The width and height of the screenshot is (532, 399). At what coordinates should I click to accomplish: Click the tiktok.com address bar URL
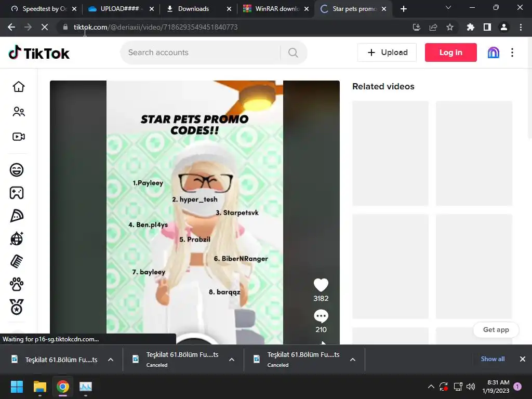pyautogui.click(x=155, y=27)
